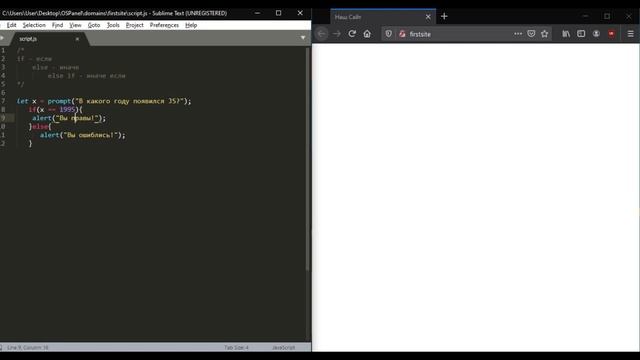This screenshot has width=640, height=360.
Task: Minimize the Sublime Text window
Action: click(x=257, y=13)
